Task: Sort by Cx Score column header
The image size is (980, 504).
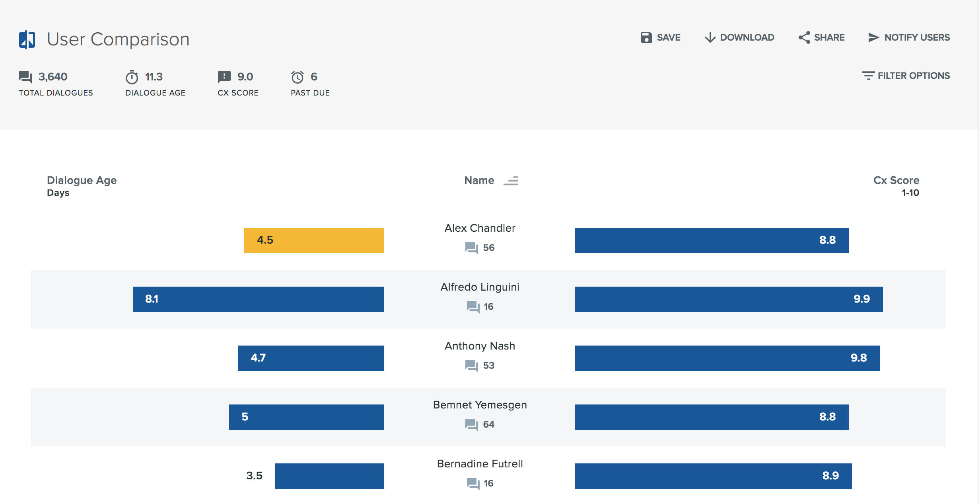Action: (x=896, y=180)
